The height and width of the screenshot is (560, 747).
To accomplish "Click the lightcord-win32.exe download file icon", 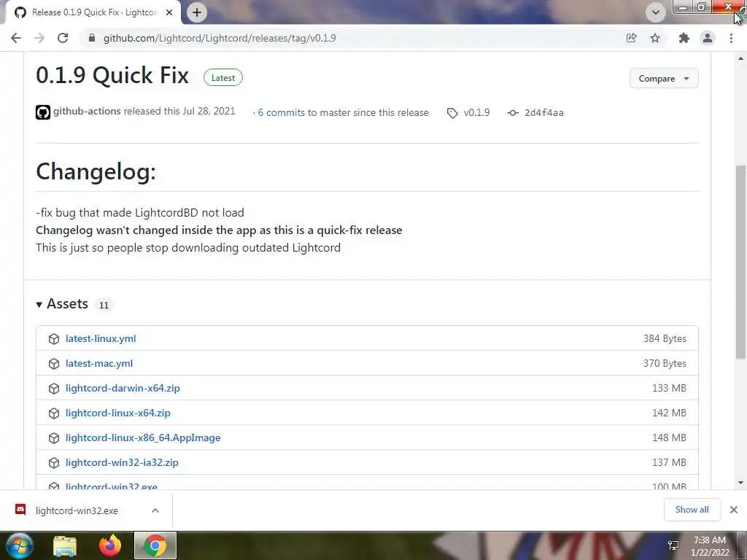I will pos(20,510).
